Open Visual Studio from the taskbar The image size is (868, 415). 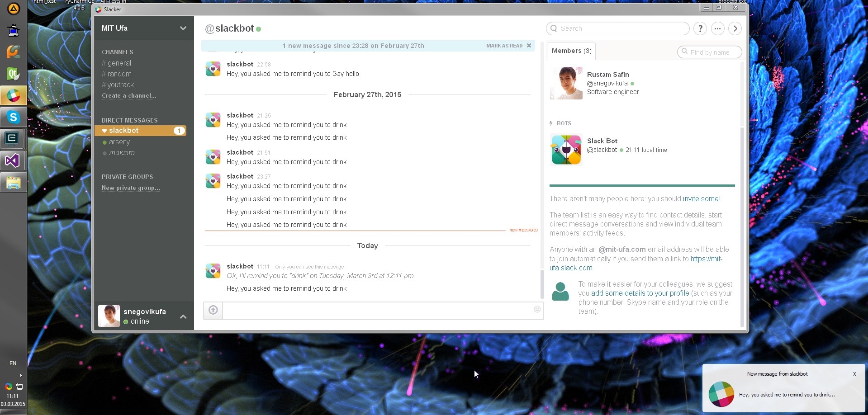(13, 160)
